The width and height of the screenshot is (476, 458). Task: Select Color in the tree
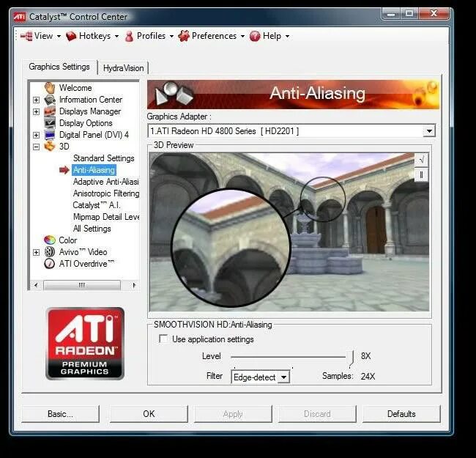point(67,240)
